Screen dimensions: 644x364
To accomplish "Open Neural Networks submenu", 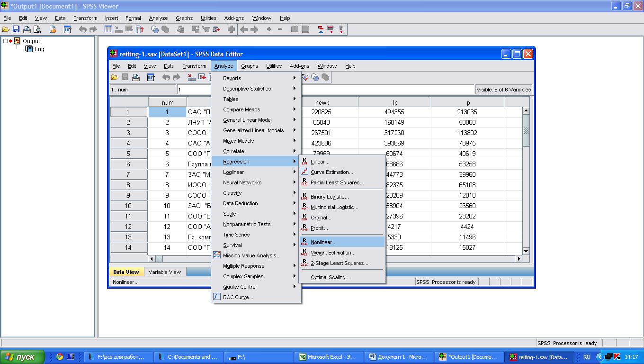I will tap(256, 182).
